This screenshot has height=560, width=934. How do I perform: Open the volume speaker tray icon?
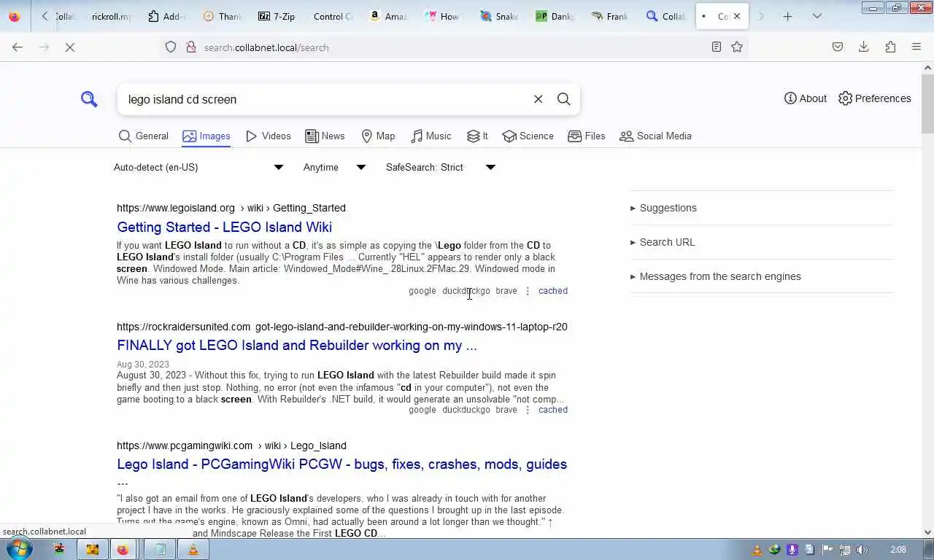click(862, 550)
